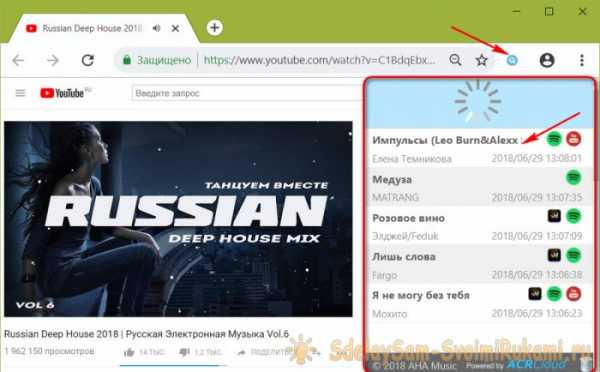Screen dimensions: 600x372
Task: Open Spotify for Медуза song
Action: click(x=573, y=178)
